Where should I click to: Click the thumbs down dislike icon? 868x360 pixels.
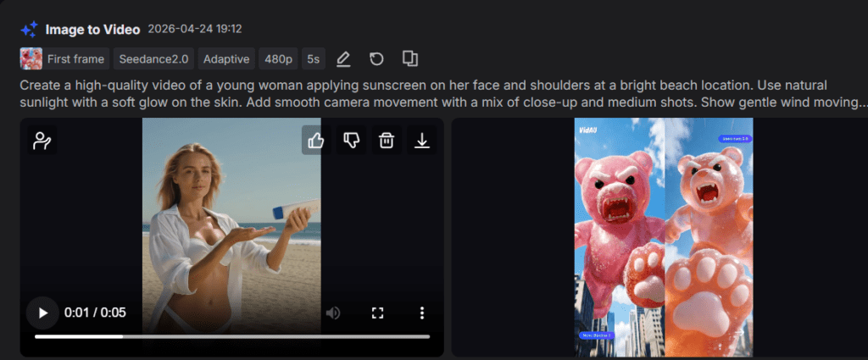(x=351, y=141)
